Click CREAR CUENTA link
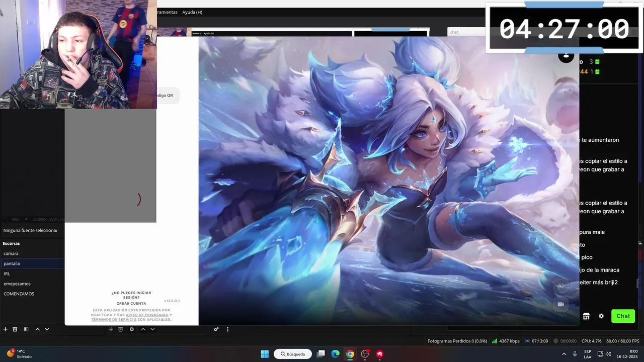The image size is (644, 362). click(x=131, y=304)
